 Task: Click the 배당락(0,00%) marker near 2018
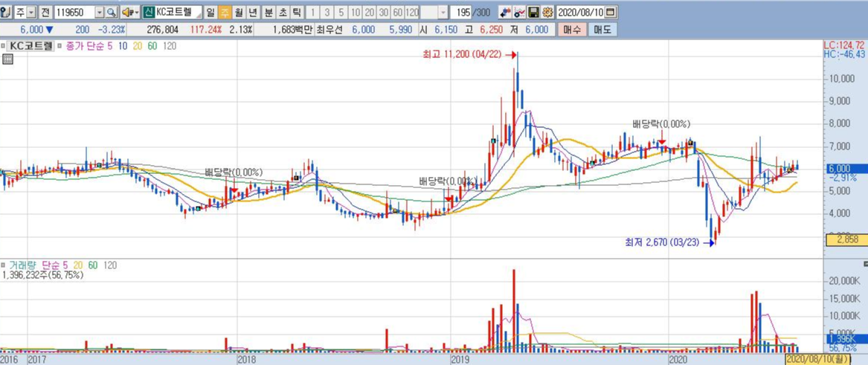pos(234,172)
